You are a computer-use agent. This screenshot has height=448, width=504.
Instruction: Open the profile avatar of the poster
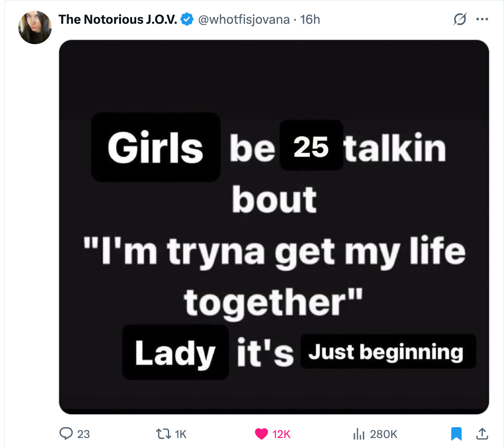(x=35, y=28)
